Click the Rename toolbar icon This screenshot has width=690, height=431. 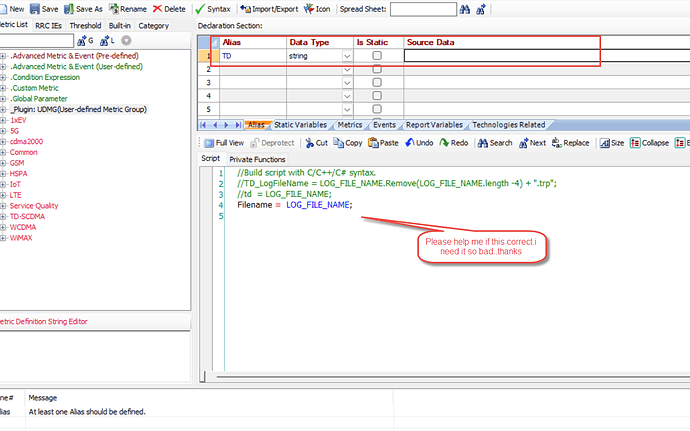pos(114,9)
